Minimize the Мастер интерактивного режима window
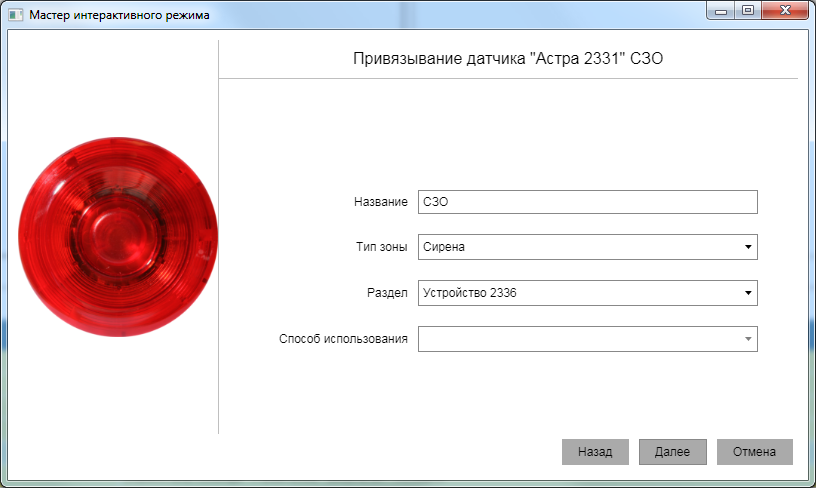This screenshot has height=488, width=816. [x=721, y=10]
